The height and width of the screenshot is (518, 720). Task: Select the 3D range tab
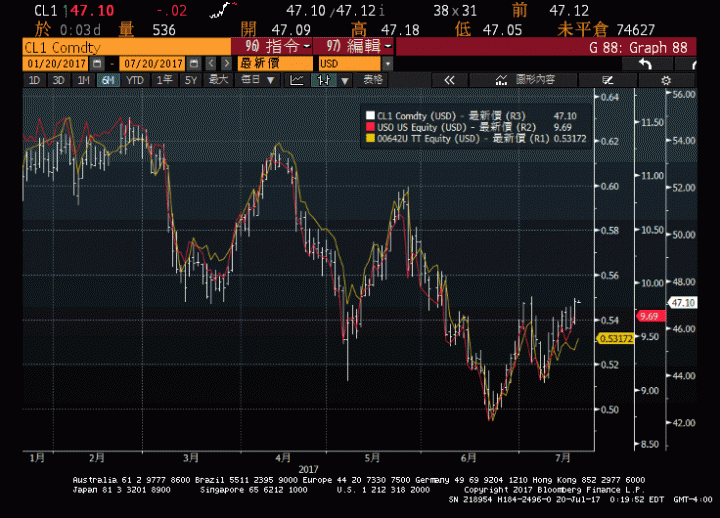tap(58, 80)
